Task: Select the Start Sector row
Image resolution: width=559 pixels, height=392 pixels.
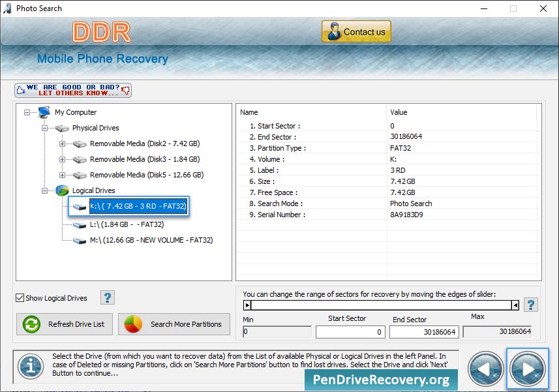Action: tap(387, 126)
